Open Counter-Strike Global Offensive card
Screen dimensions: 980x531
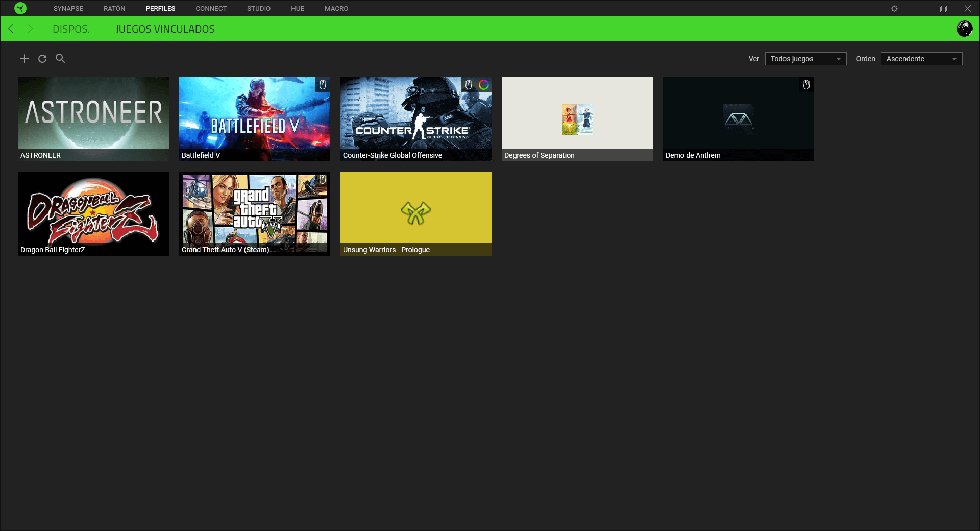(416, 119)
